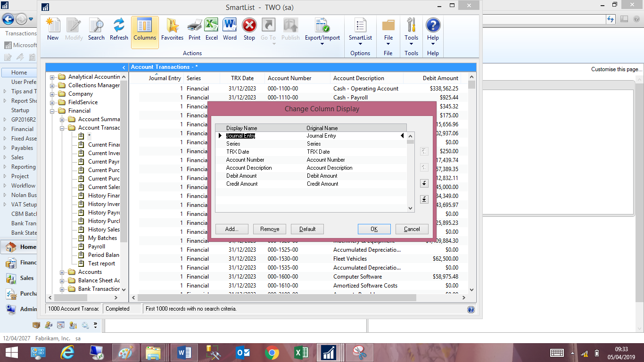Click the Search magnifier icon

click(x=96, y=29)
